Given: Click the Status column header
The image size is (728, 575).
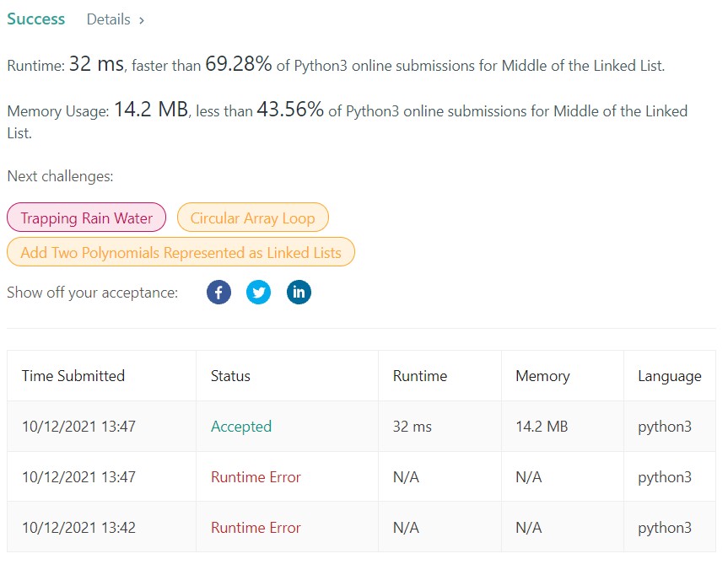Looking at the screenshot, I should (x=231, y=376).
